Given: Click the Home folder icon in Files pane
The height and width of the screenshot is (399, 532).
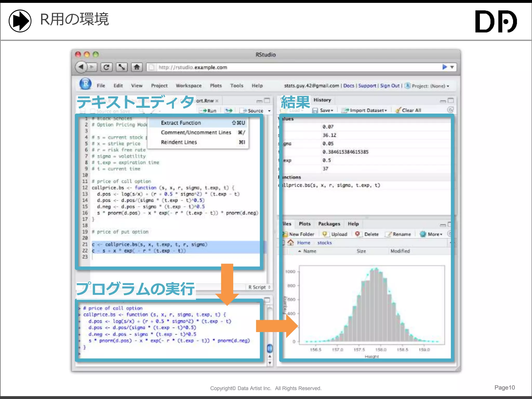Looking at the screenshot, I should pyautogui.click(x=291, y=243).
